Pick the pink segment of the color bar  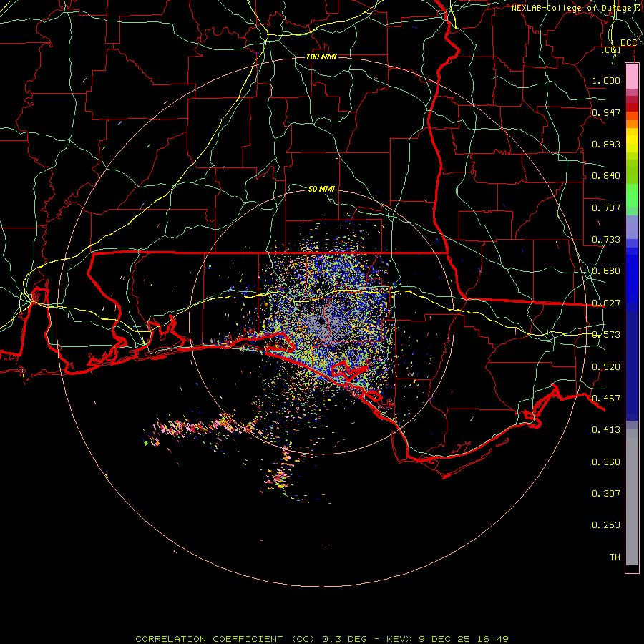tap(632, 77)
